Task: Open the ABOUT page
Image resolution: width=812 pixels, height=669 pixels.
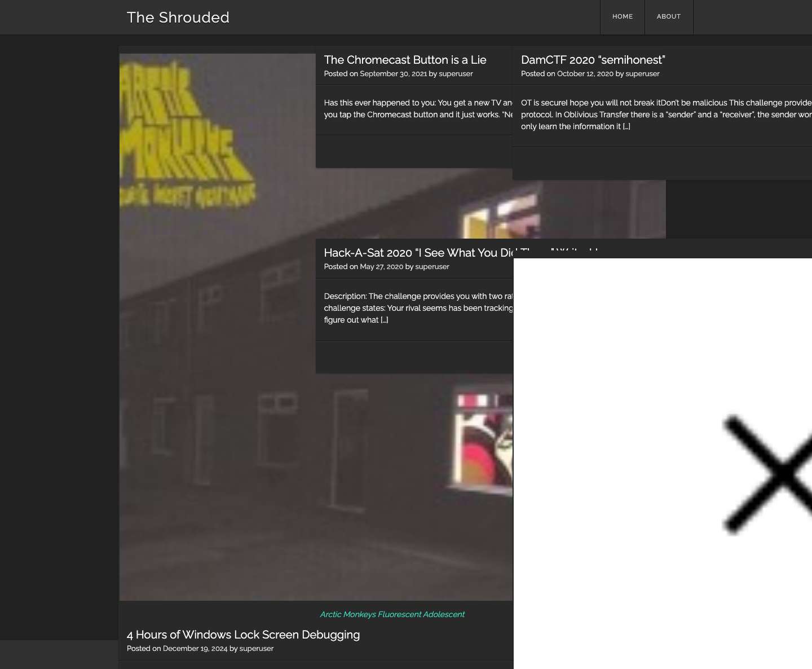Action: [x=669, y=17]
